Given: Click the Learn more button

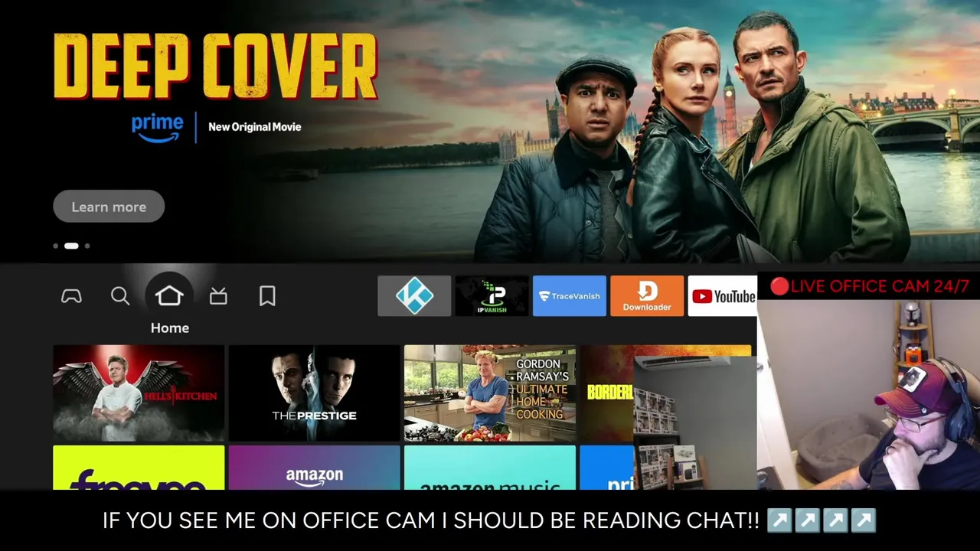Looking at the screenshot, I should pyautogui.click(x=109, y=207).
